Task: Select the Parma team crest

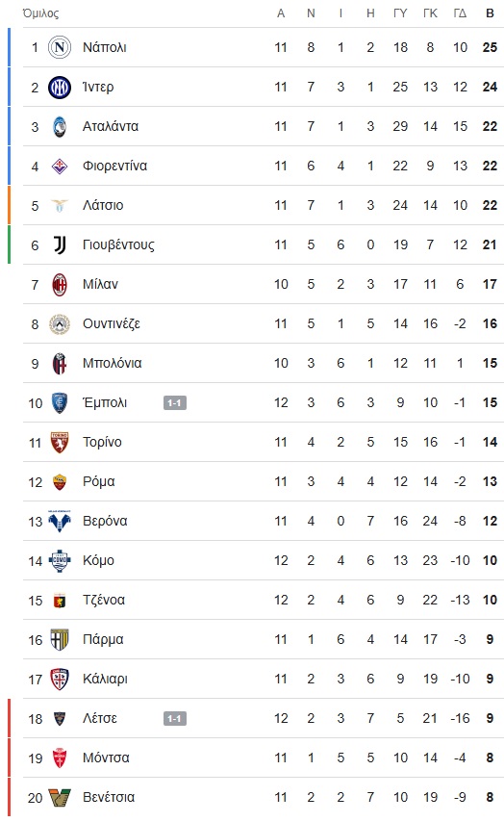Action: click(60, 639)
